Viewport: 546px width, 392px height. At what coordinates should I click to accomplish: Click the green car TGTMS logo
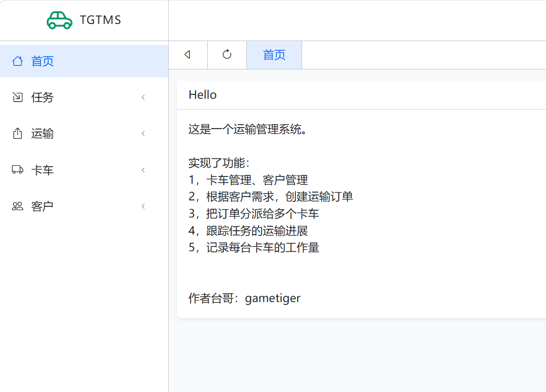pyautogui.click(x=60, y=20)
